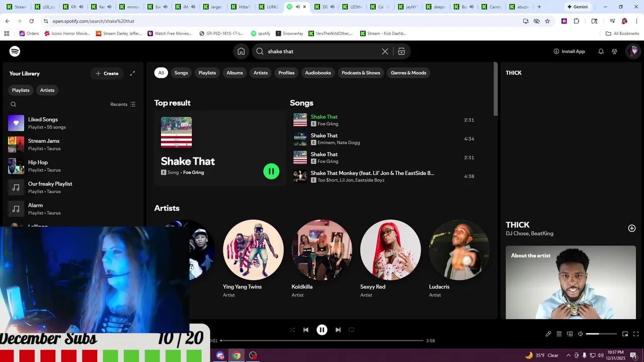Open Foe G4ng link on Top result
The width and height of the screenshot is (644, 362).
(x=193, y=172)
